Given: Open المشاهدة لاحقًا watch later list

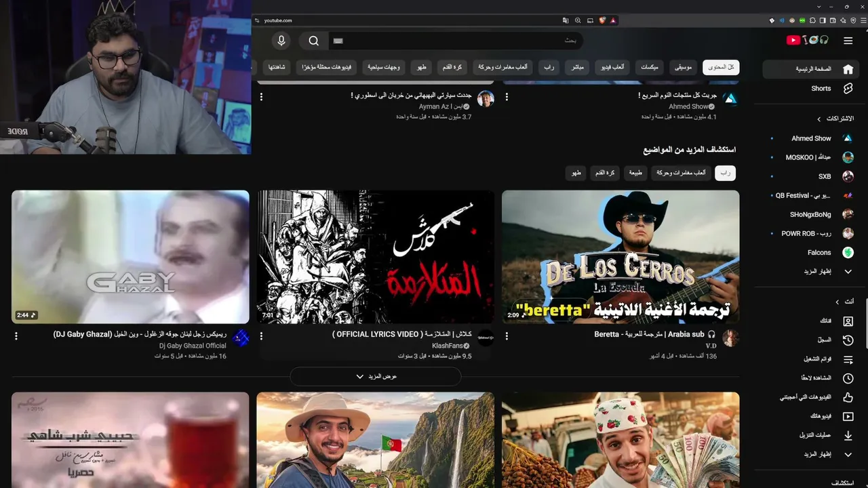Looking at the screenshot, I should tap(811, 378).
